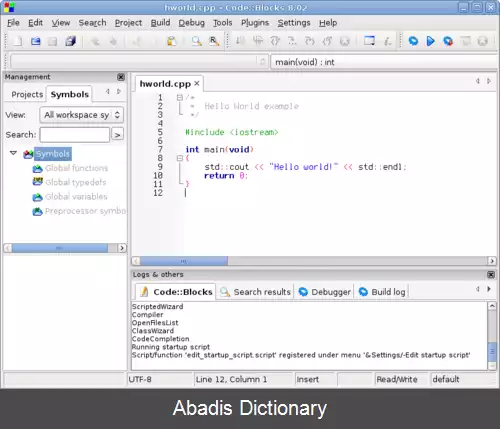The height and width of the screenshot is (429, 500).
Task: Open the View menu
Action: point(61,23)
